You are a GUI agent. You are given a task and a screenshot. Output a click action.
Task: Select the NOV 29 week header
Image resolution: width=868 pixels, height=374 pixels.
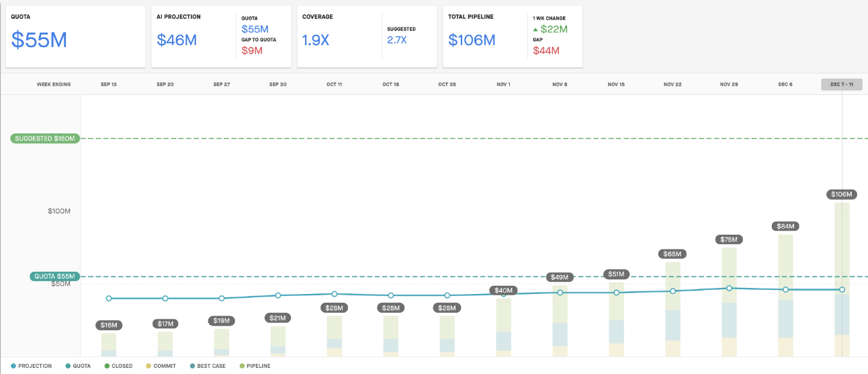point(729,85)
